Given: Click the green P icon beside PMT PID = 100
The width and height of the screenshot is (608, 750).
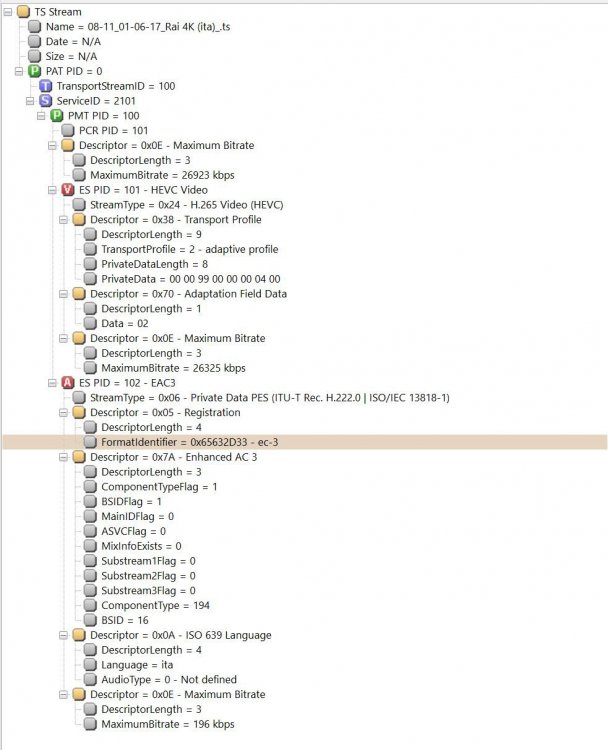Looking at the screenshot, I should point(56,116).
